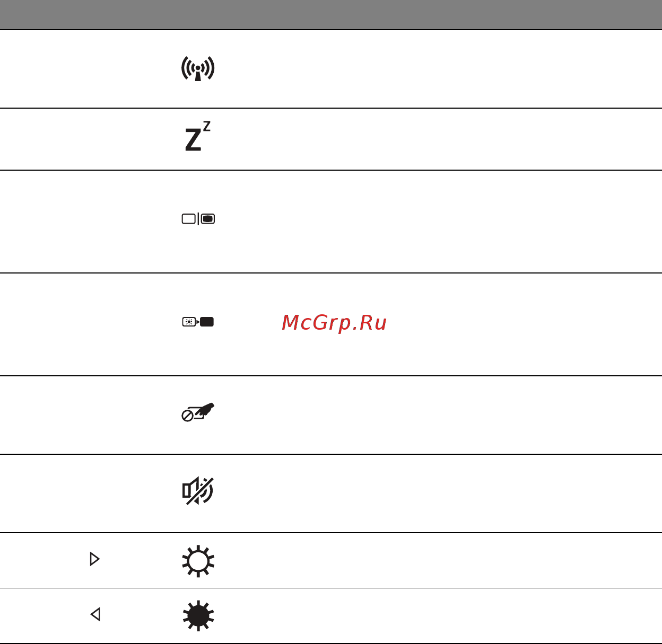
Task: Click the wireless communication antenna icon
Action: coord(198,68)
